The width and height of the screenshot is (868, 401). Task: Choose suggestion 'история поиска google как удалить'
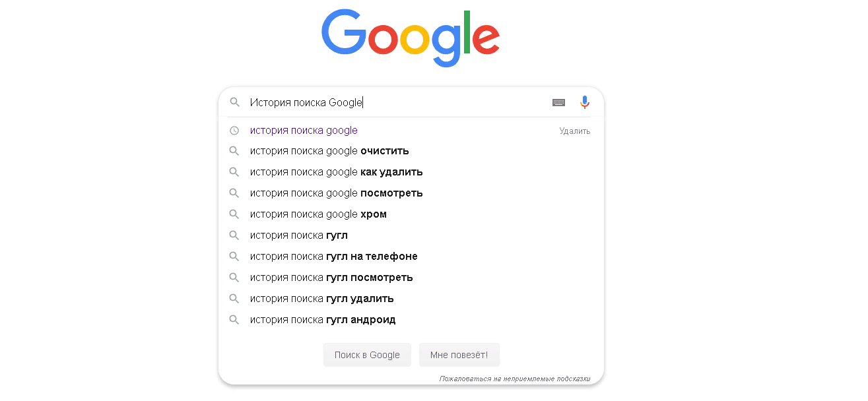tap(336, 172)
